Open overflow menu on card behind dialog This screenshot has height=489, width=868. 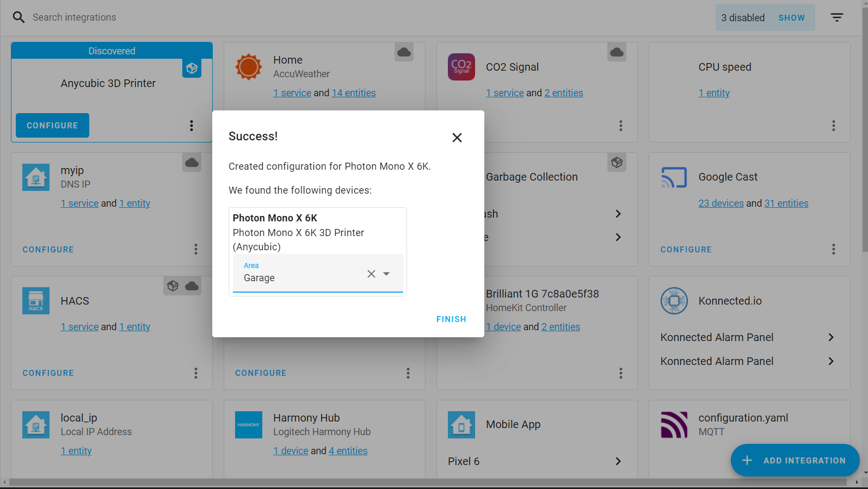(x=408, y=373)
